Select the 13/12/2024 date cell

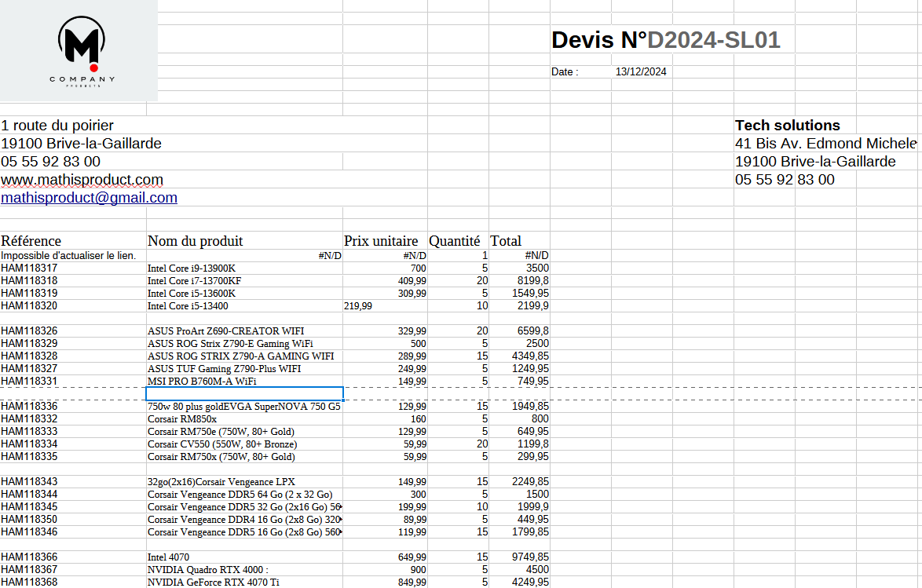641,72
